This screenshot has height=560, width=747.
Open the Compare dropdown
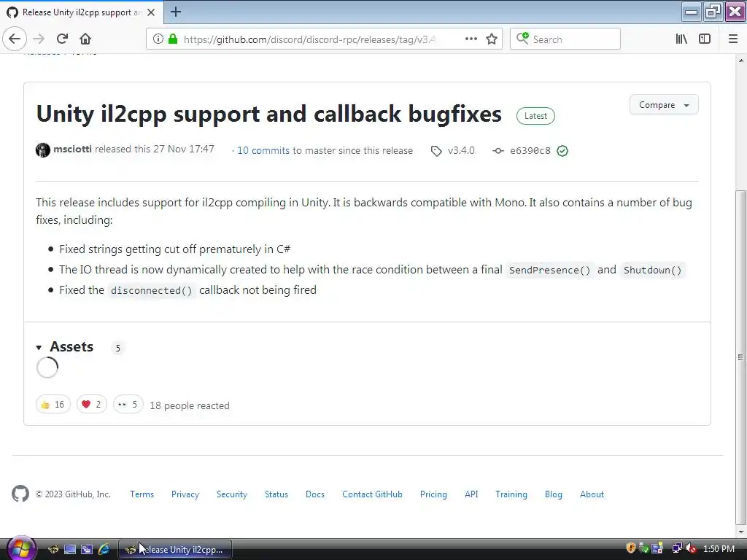click(x=664, y=105)
